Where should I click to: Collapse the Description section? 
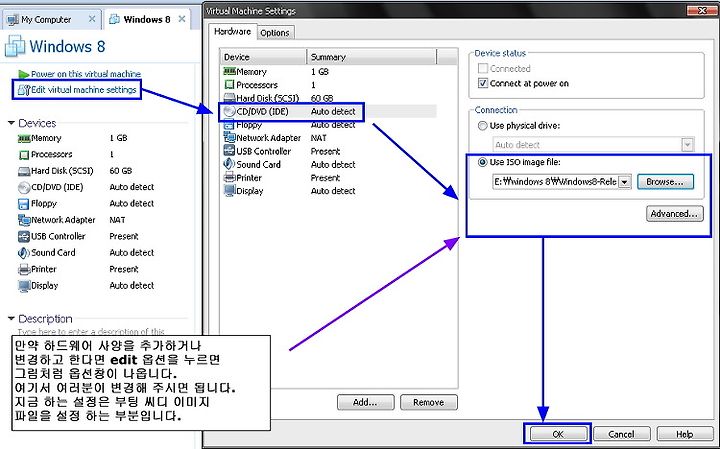coord(11,319)
